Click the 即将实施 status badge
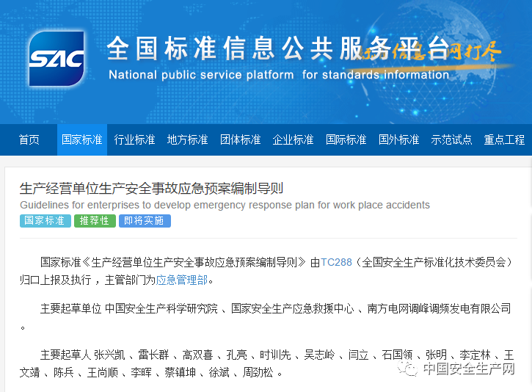This screenshot has width=532, height=392. tap(145, 221)
